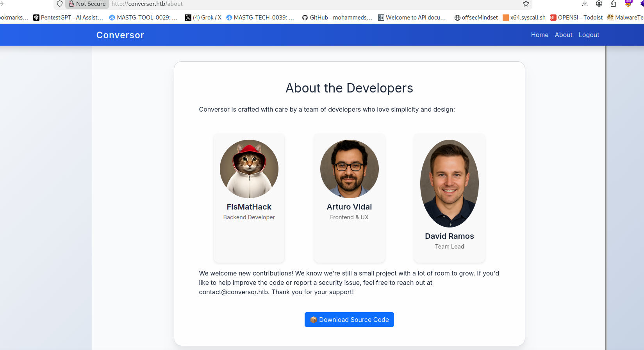
Task: Click the "Conversor is crafted with care" sentence
Action: (x=327, y=110)
